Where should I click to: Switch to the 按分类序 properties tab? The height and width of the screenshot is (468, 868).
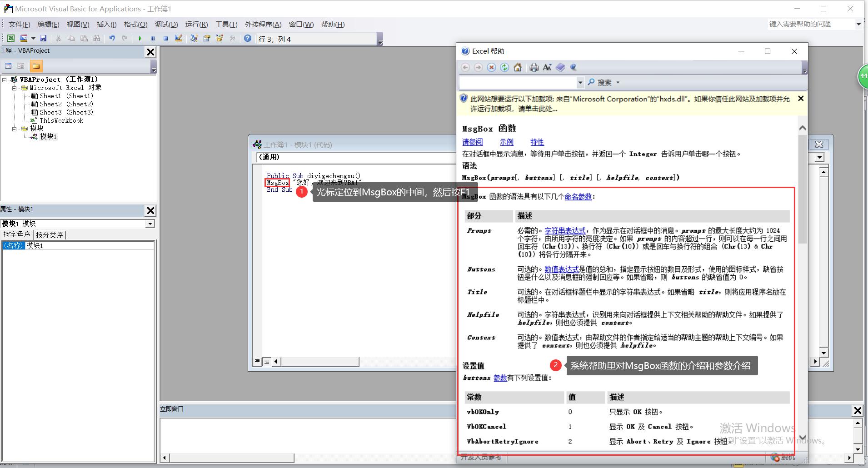point(50,235)
